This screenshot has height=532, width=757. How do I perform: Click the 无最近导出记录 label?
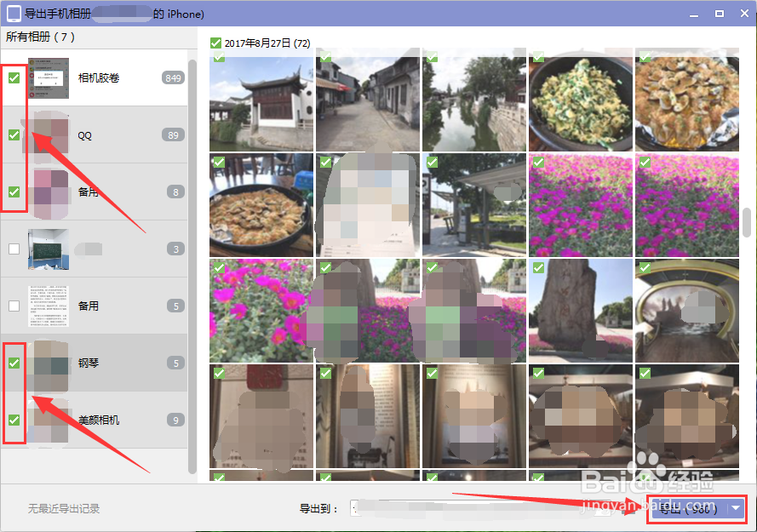click(x=64, y=508)
